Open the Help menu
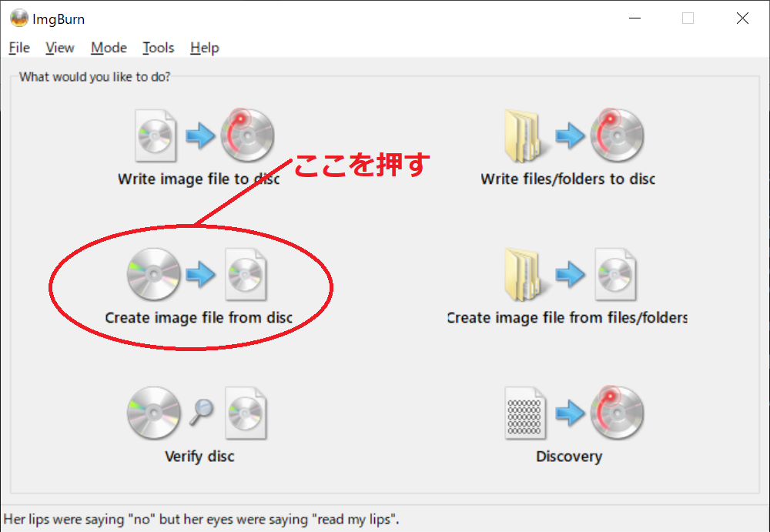The image size is (770, 532). pyautogui.click(x=204, y=48)
